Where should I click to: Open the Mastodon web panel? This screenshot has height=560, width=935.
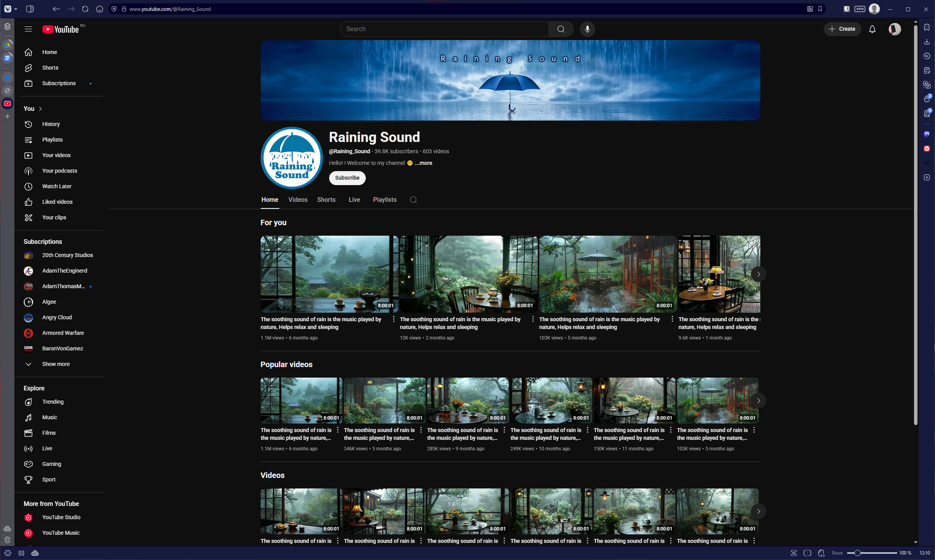(x=926, y=134)
